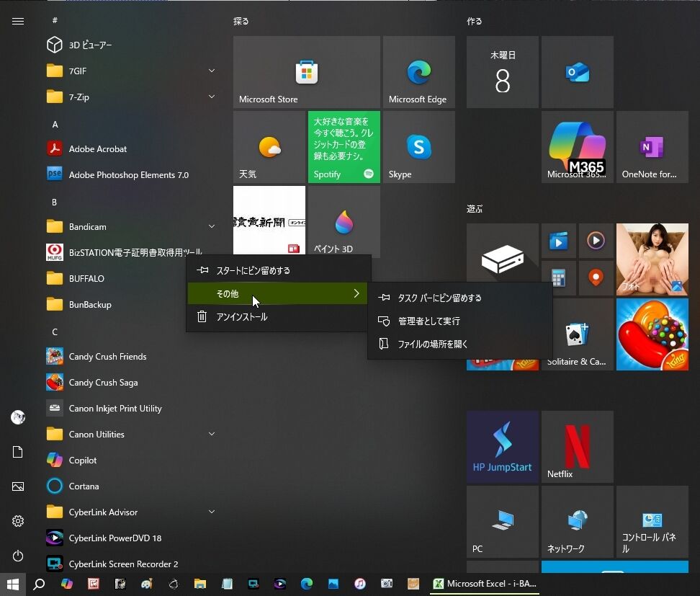Image resolution: width=700 pixels, height=596 pixels.
Task: Jump via the letter A header
Action: click(x=55, y=124)
